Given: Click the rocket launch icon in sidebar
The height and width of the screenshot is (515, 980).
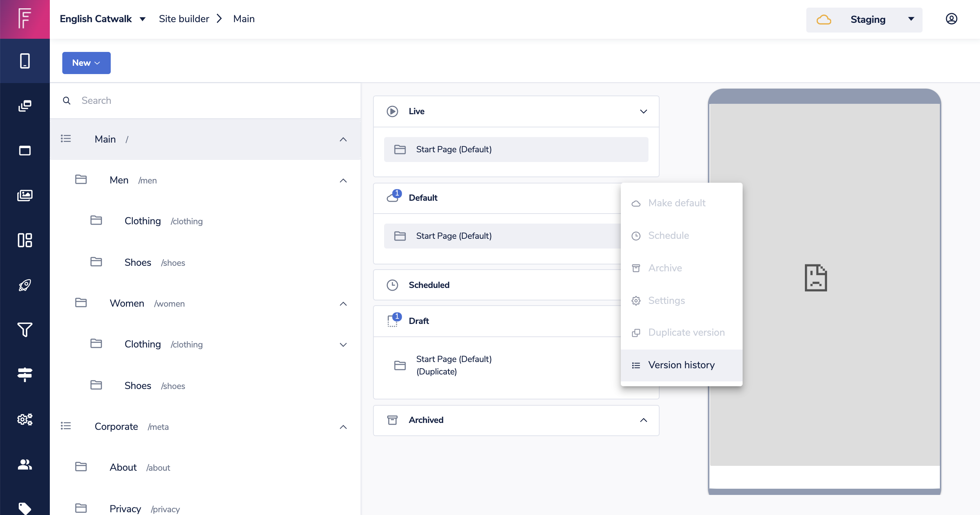Looking at the screenshot, I should click(x=25, y=285).
